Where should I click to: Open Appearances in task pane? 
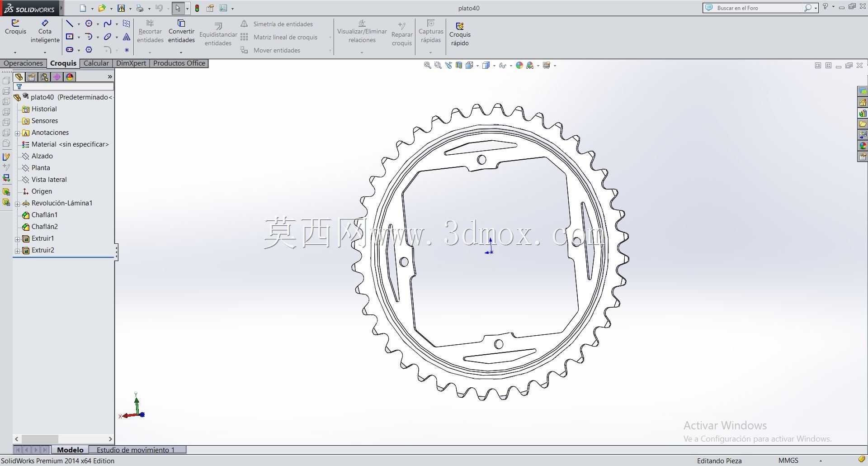863,146
